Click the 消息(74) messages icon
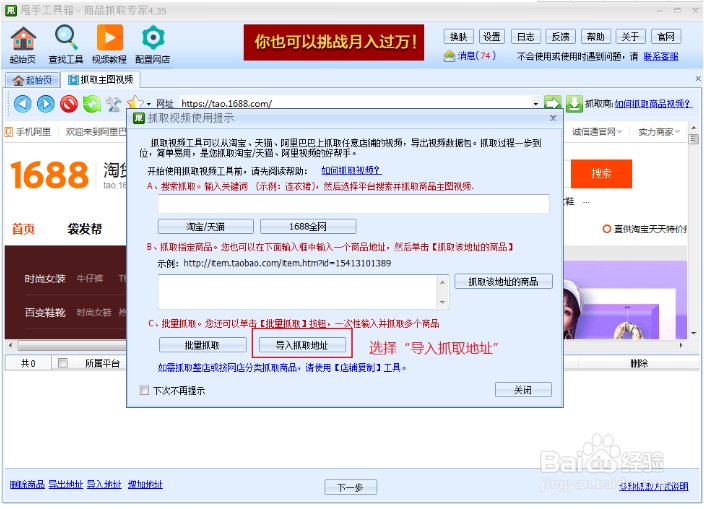Image resolution: width=704 pixels, height=509 pixels. click(x=449, y=56)
